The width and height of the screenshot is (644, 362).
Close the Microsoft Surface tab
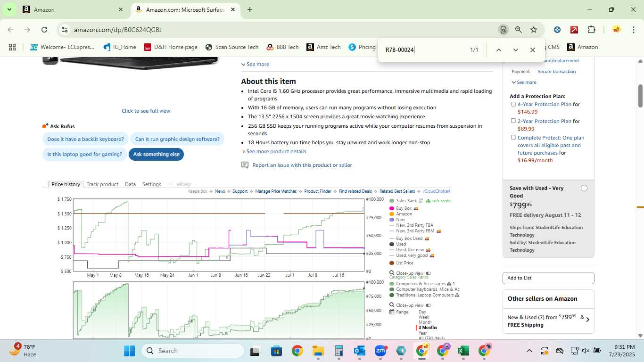[x=233, y=9]
